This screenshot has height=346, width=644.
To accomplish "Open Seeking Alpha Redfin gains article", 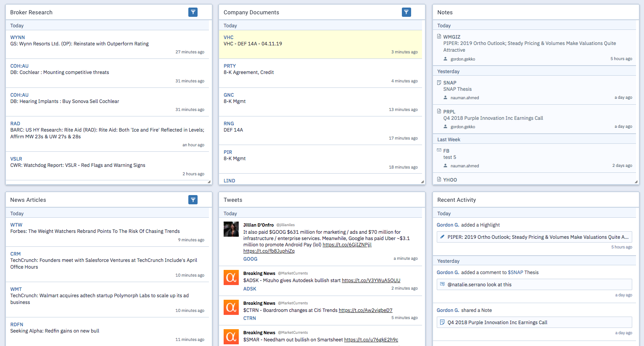I will point(55,331).
